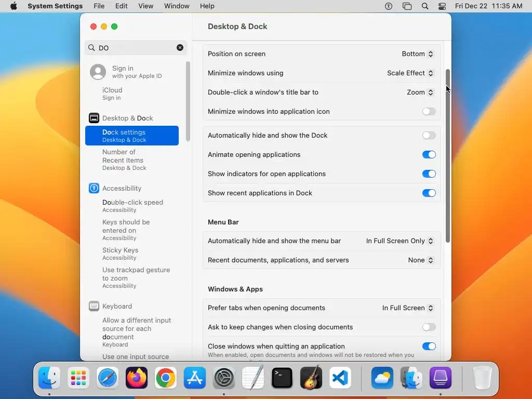
Task: Launch Firefox from the Dock
Action: [137, 378]
